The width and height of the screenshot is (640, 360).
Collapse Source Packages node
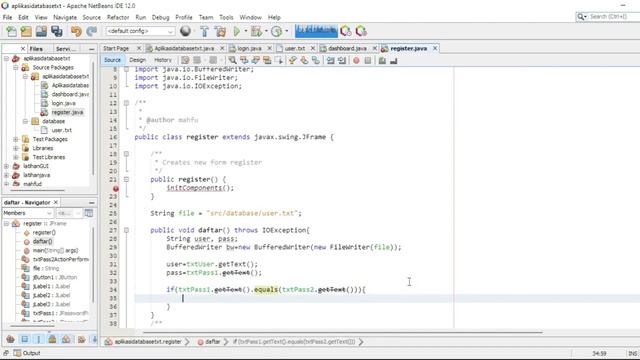[16, 67]
